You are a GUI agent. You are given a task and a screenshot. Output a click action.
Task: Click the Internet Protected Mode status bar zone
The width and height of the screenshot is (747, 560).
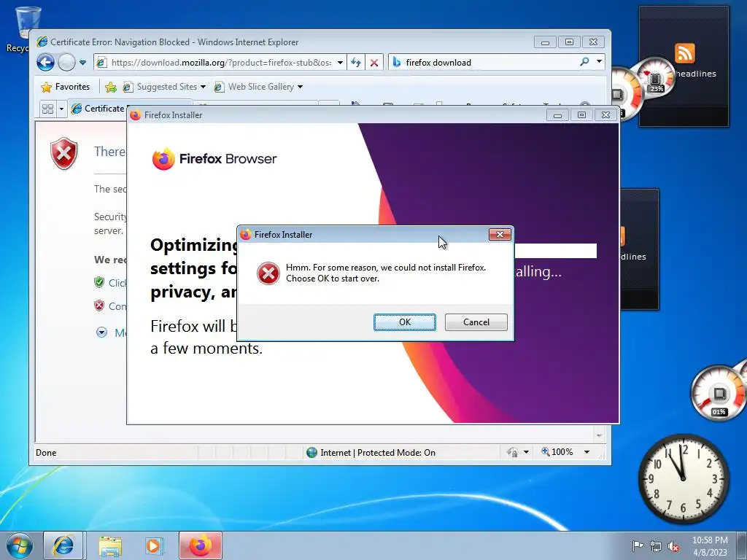(371, 452)
